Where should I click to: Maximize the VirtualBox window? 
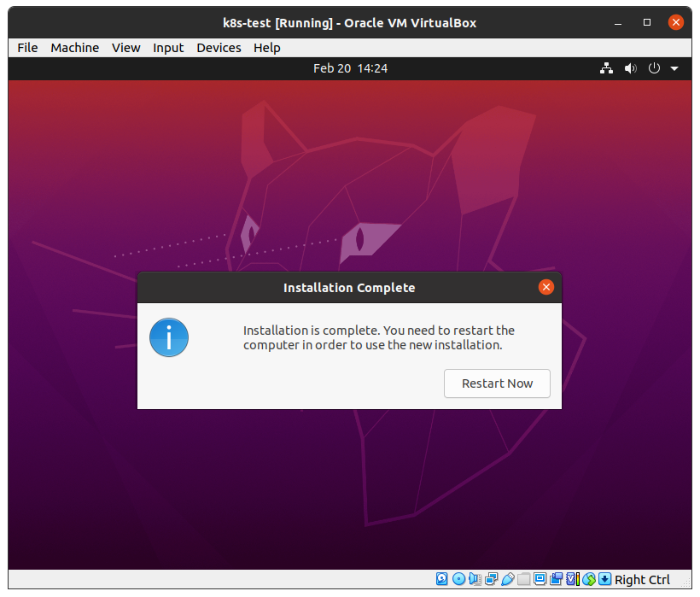(x=647, y=22)
